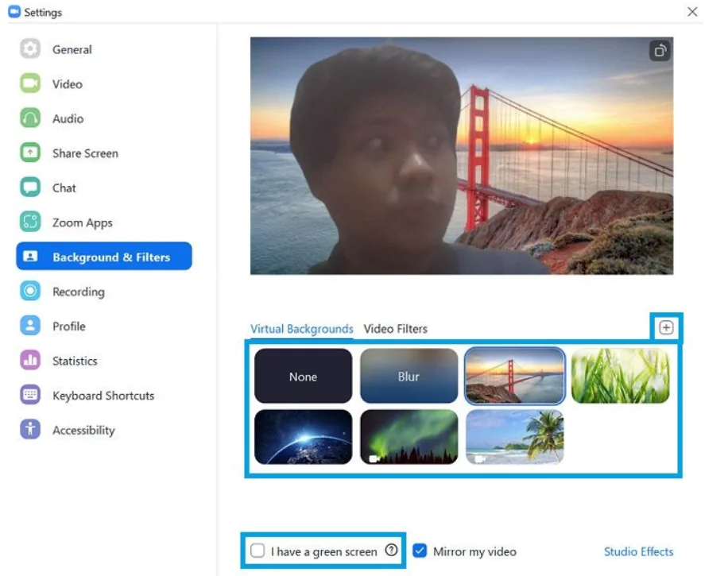Click the Keyboard Shortcuts icon
The height and width of the screenshot is (576, 728).
click(x=30, y=395)
